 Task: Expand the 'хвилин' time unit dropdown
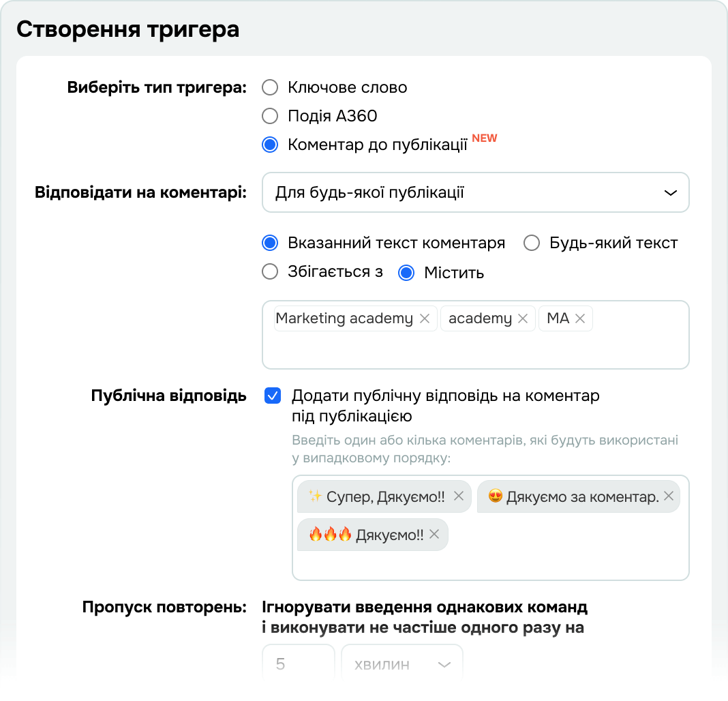pos(402,664)
